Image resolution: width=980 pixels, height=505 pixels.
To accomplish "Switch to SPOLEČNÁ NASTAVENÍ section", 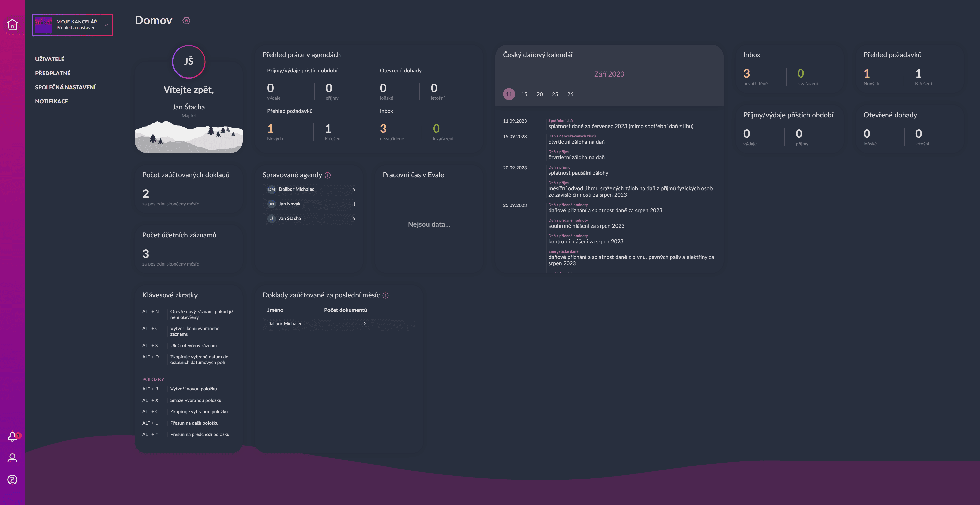I will [x=65, y=87].
